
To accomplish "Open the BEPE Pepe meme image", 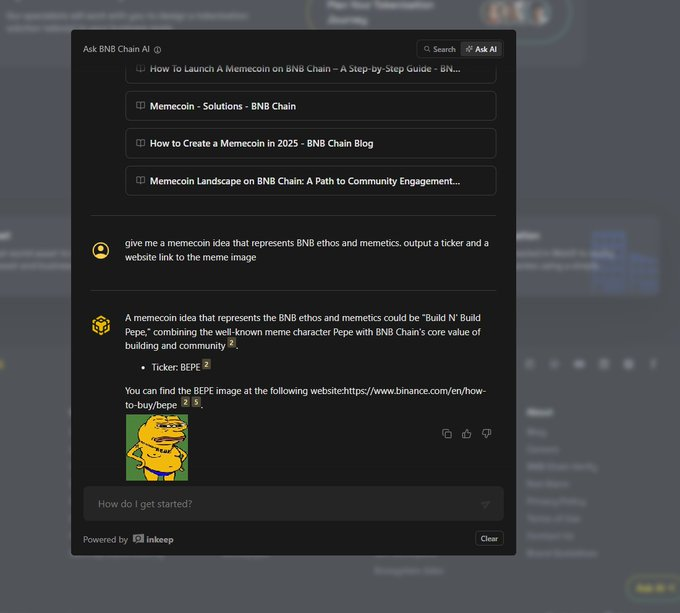I will 157,447.
